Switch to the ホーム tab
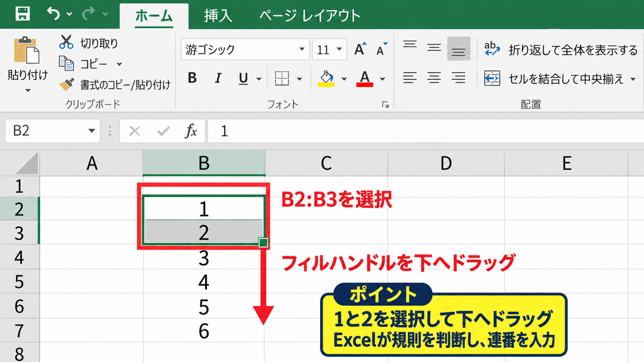The image size is (644, 362). pos(154,16)
